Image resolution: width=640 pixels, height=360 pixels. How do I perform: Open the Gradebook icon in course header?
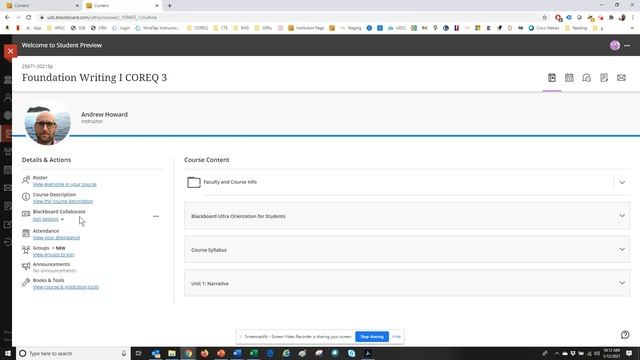604,78
